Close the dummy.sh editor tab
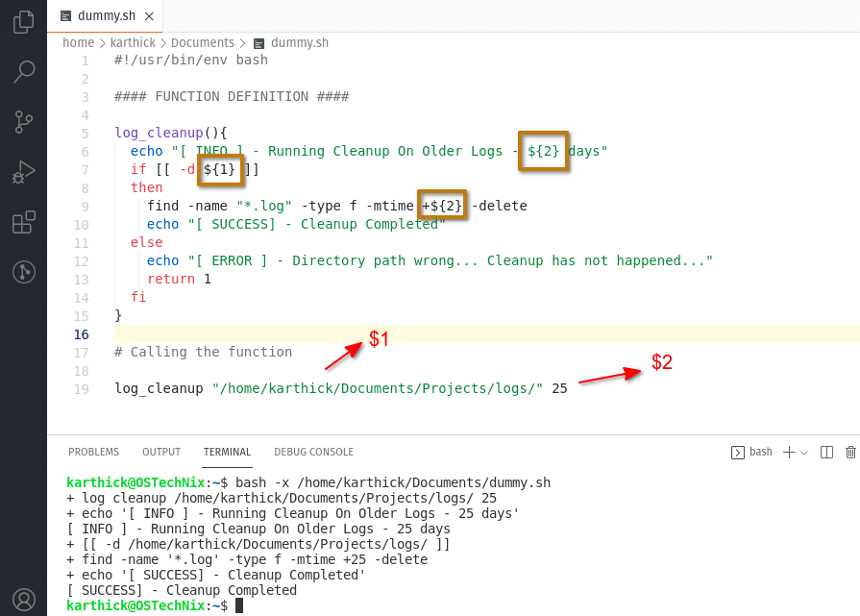 (x=149, y=15)
